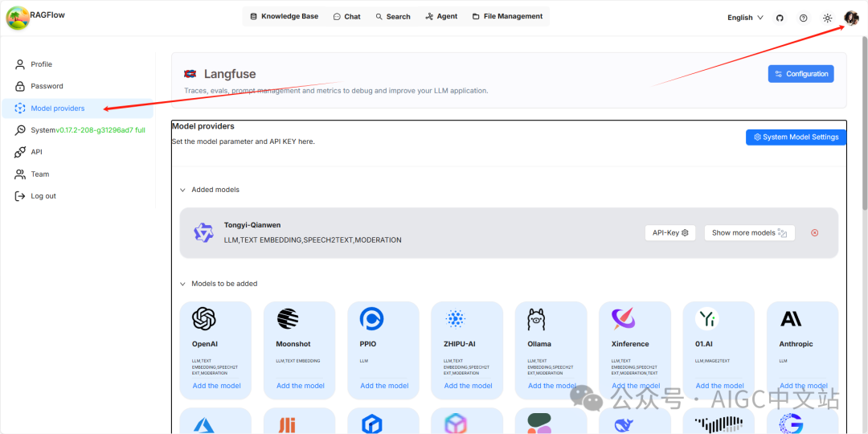Click Log out in the sidebar
Screen dimensions: 868x434
point(77,196)
